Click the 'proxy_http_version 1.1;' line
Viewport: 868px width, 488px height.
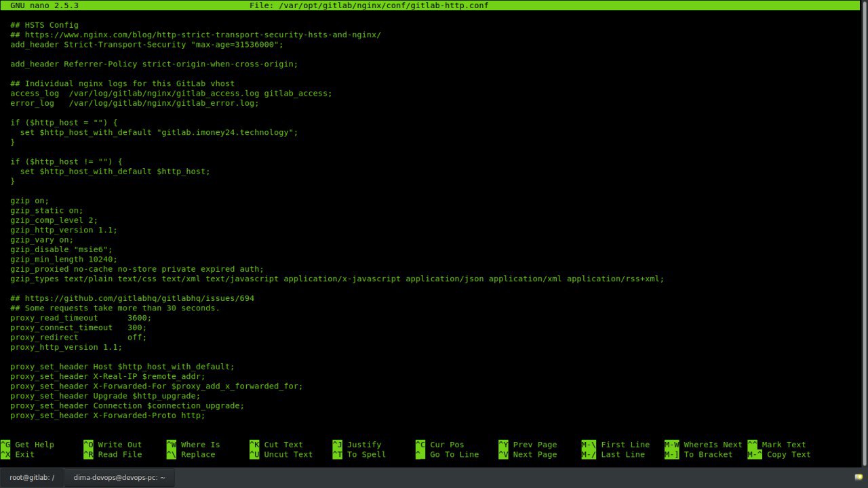[x=66, y=347]
